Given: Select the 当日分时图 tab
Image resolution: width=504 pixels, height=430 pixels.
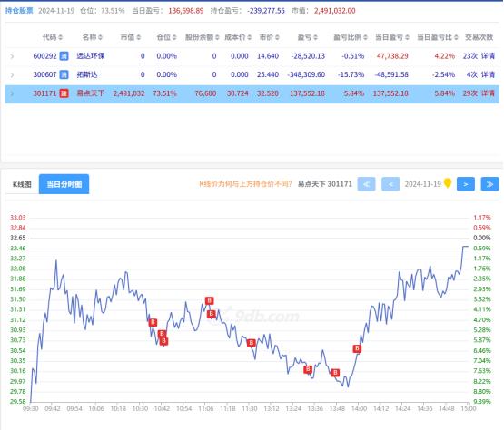Looking at the screenshot, I should [64, 184].
